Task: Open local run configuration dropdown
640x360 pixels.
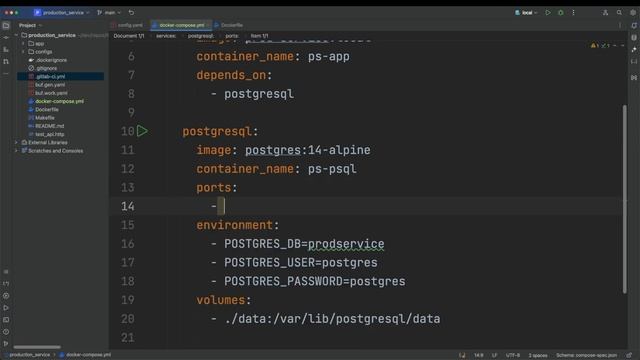Action: pos(526,13)
